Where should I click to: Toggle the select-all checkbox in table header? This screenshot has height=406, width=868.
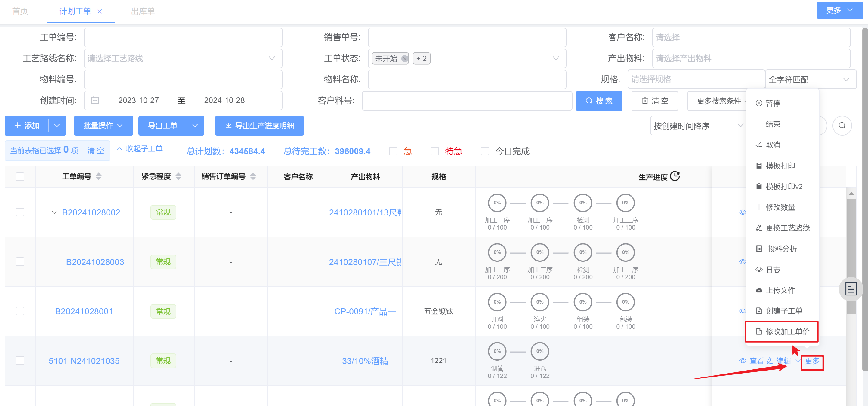[20, 176]
